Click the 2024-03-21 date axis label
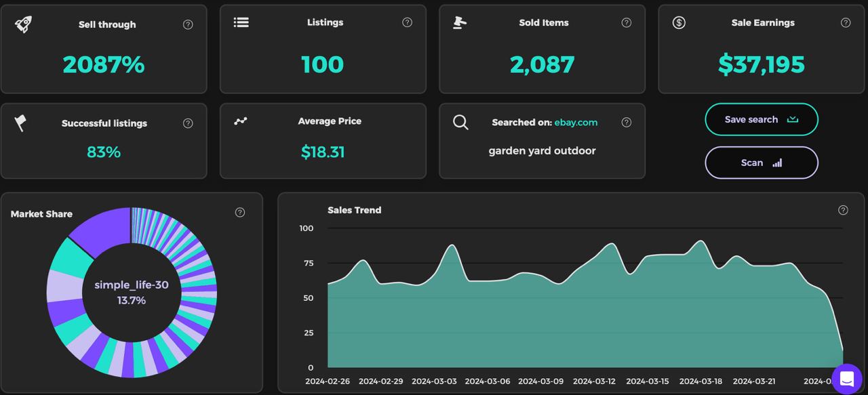 [755, 381]
